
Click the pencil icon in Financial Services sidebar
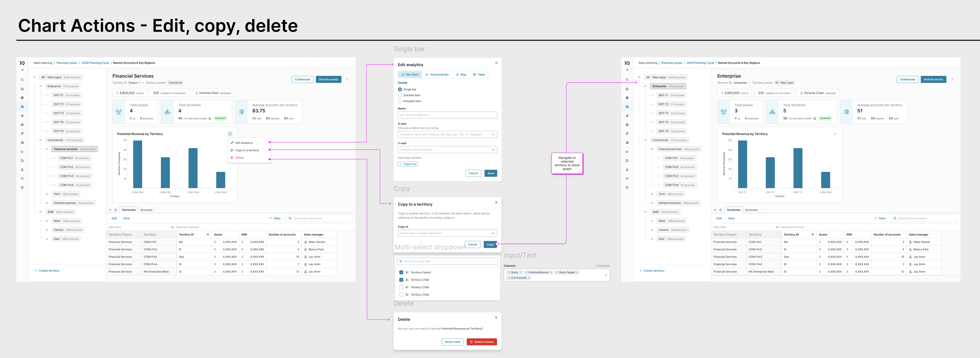pyautogui.click(x=22, y=134)
